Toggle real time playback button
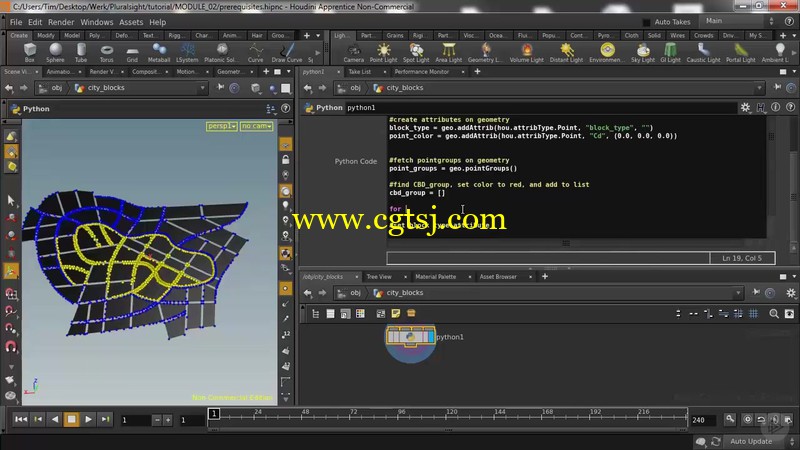The width and height of the screenshot is (800, 450). (747, 419)
